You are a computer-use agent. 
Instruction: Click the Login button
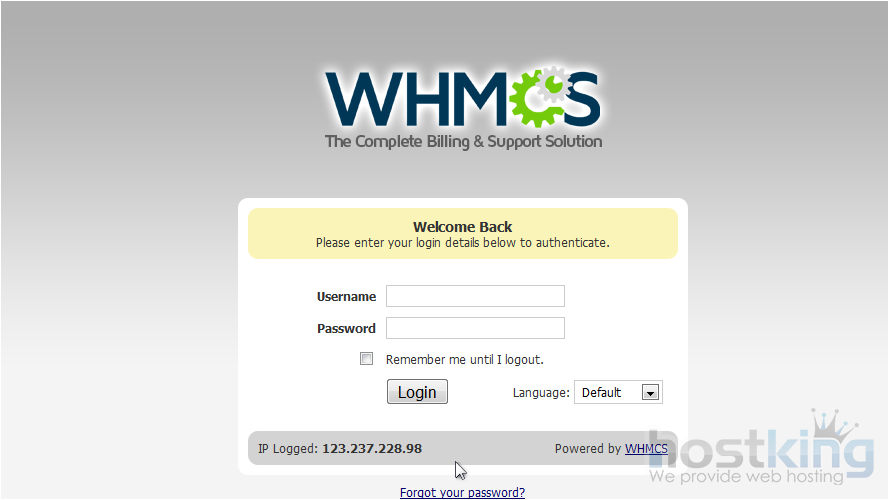click(417, 392)
